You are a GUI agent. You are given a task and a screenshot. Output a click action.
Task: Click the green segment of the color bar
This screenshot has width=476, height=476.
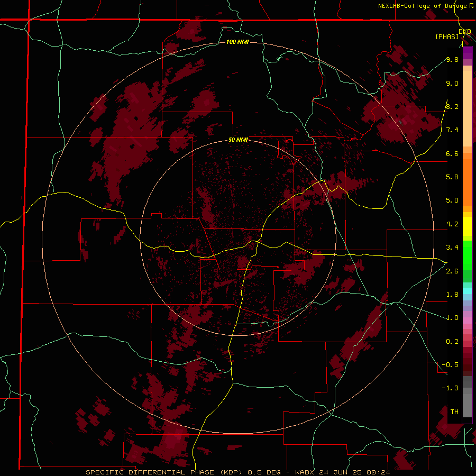467,255
